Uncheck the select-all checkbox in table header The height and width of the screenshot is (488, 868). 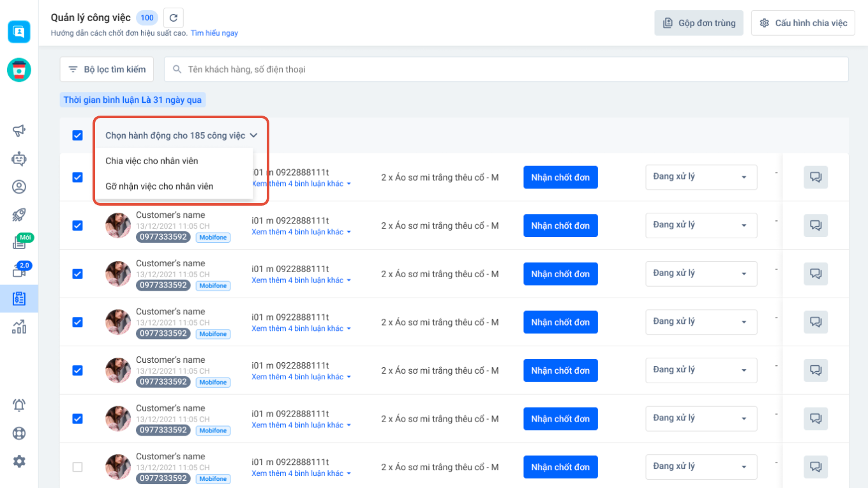pyautogui.click(x=78, y=135)
